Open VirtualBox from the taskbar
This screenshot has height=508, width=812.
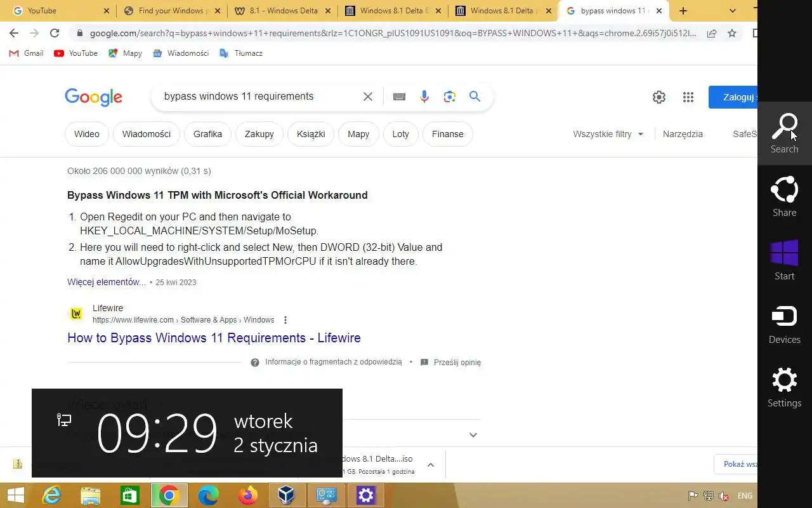[x=287, y=495]
